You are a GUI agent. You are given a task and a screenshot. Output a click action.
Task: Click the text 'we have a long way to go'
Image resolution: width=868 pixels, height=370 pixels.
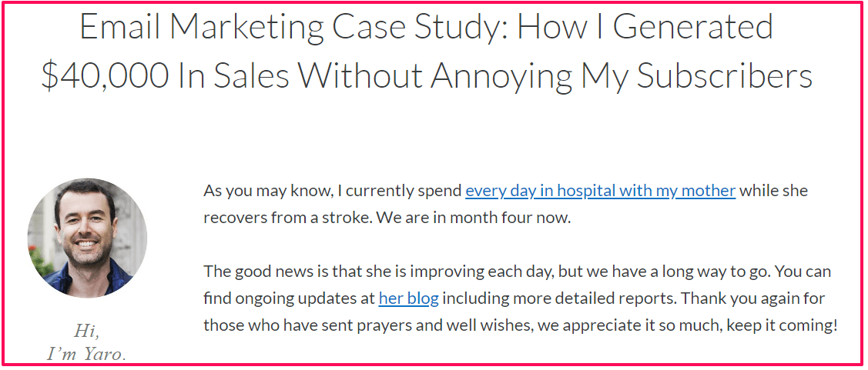click(x=679, y=272)
